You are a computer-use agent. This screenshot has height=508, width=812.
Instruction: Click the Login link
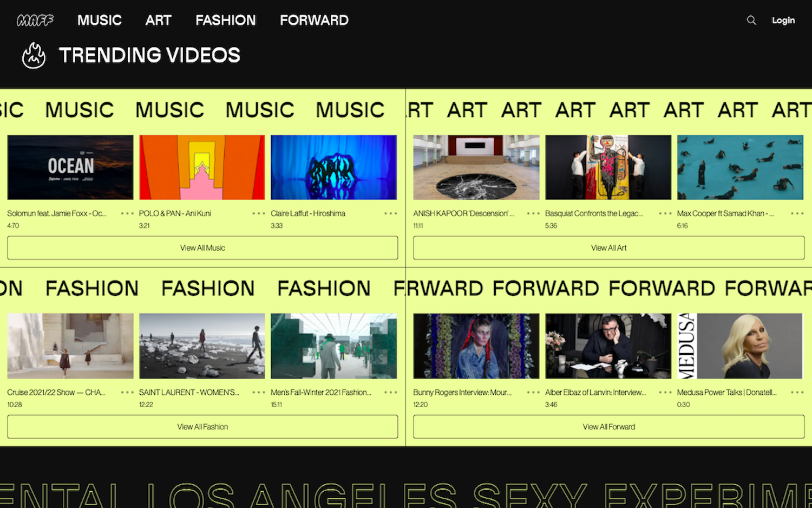(x=783, y=21)
